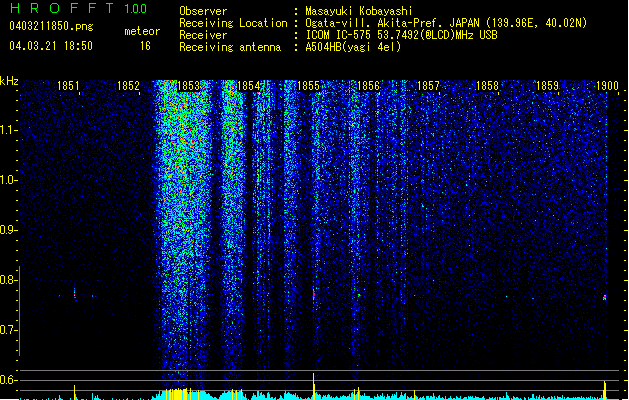Screen dimensions: 629x400
Task: Click the 1.0 kHz frequency label
Action: tap(8, 180)
